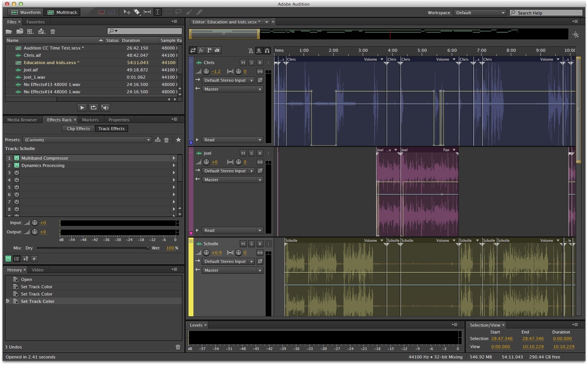Switch to the Markers tab

click(90, 120)
